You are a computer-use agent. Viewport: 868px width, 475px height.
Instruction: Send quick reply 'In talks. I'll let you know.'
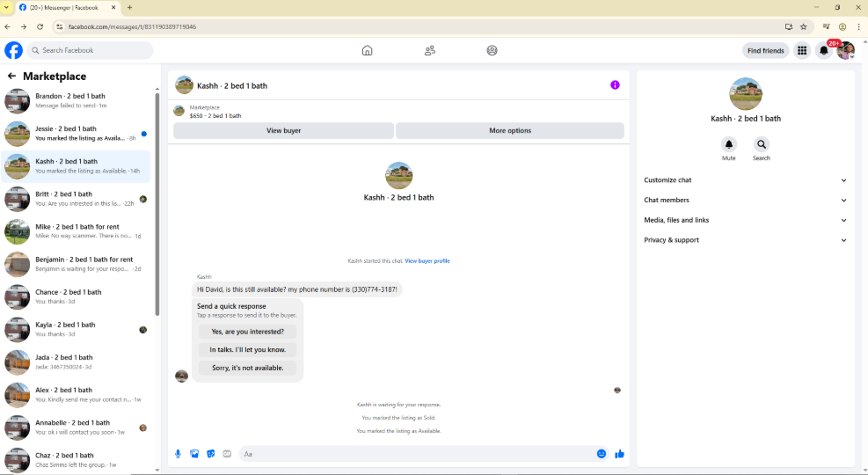(x=247, y=350)
